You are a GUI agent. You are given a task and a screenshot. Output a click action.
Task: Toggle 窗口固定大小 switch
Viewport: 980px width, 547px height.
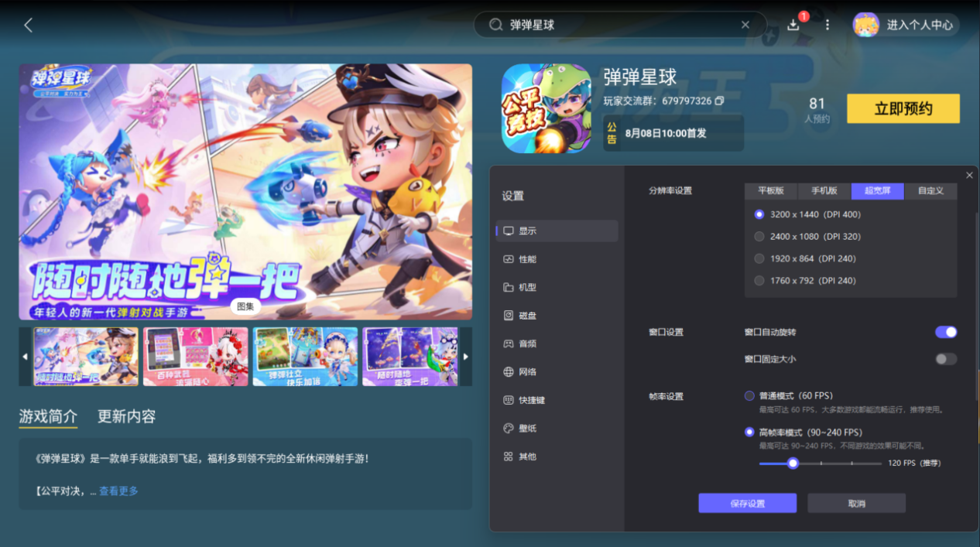pyautogui.click(x=946, y=359)
